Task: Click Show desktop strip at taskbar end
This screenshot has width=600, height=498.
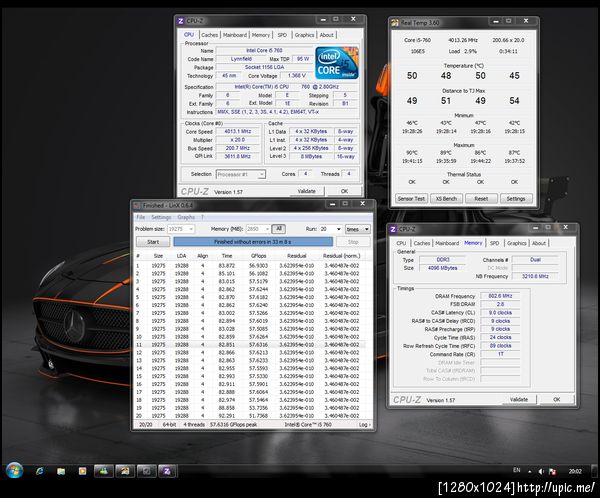Action: coord(595,471)
